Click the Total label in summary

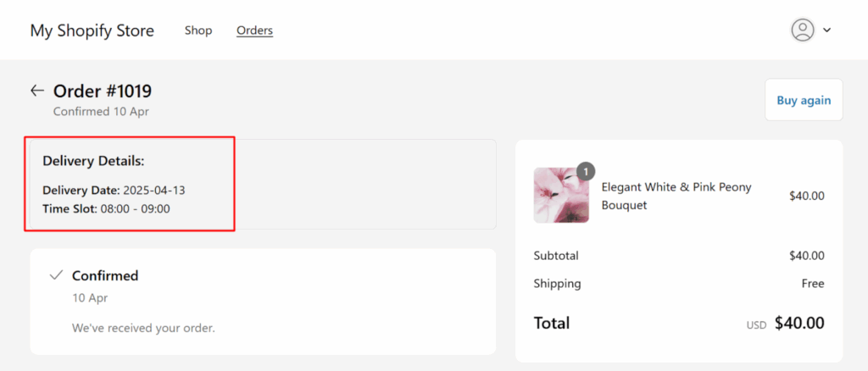point(552,323)
